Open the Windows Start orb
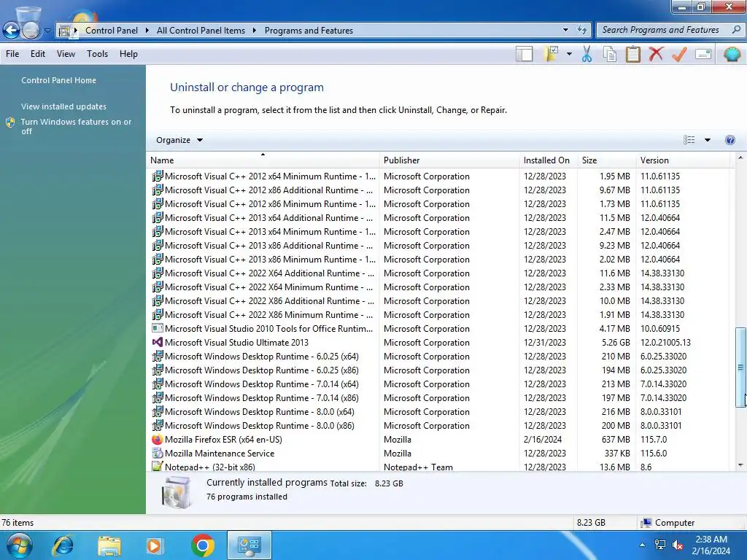 tap(20, 545)
